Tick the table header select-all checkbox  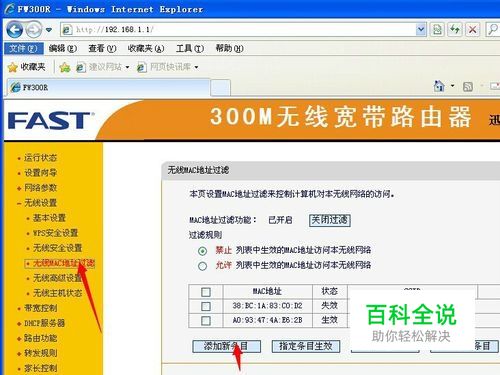[206, 292]
